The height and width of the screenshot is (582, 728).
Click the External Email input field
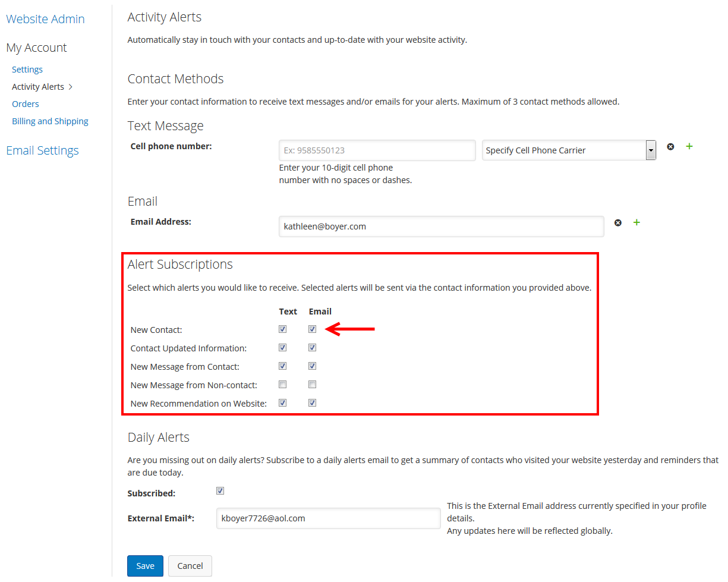click(328, 518)
